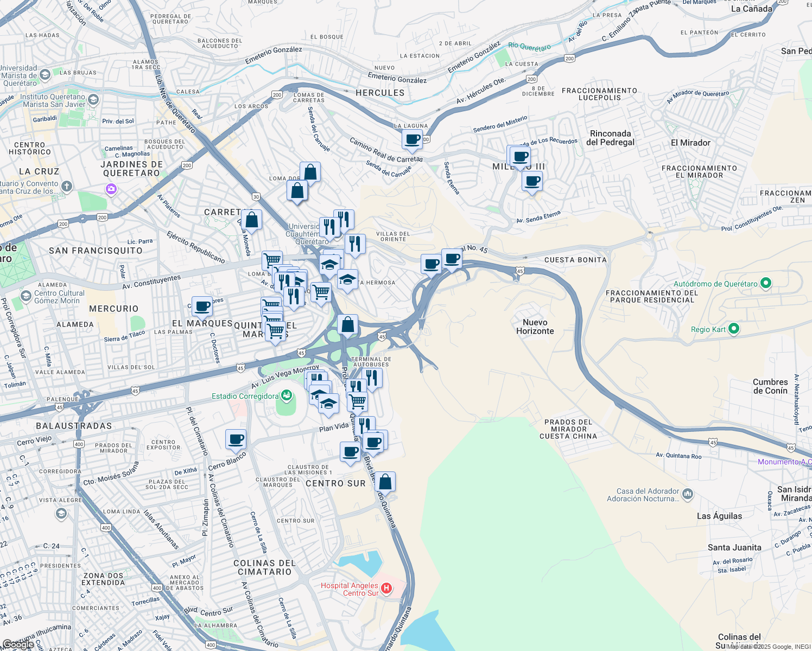Open the graduation cap marker near Universidad Cuauhtémoc
The image size is (812, 651).
click(x=331, y=264)
